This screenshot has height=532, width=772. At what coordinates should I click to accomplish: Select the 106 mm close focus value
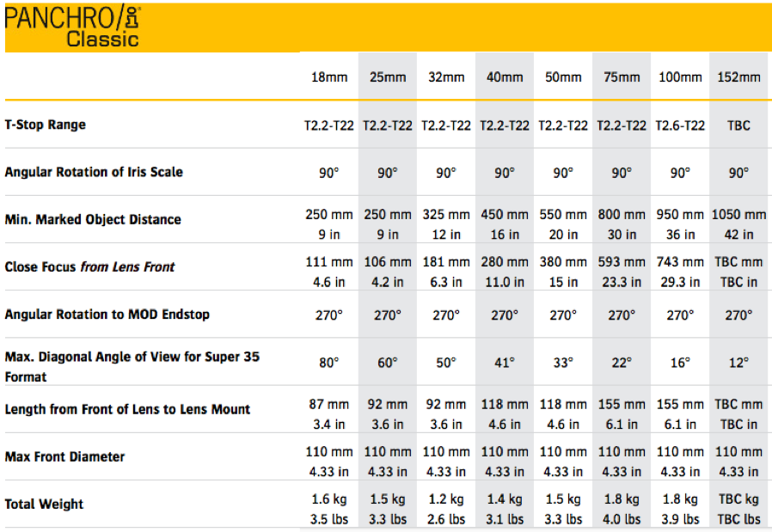[388, 262]
